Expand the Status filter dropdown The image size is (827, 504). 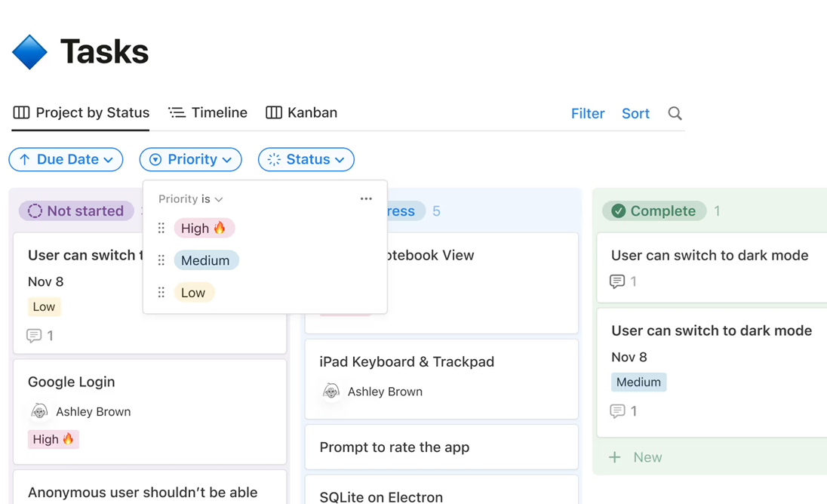tap(306, 159)
